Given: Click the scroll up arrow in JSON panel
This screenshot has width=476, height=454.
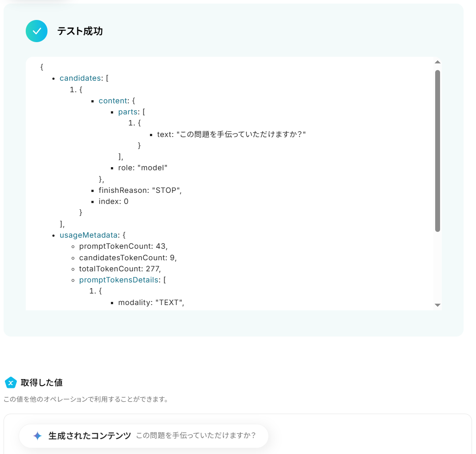Looking at the screenshot, I should point(437,62).
